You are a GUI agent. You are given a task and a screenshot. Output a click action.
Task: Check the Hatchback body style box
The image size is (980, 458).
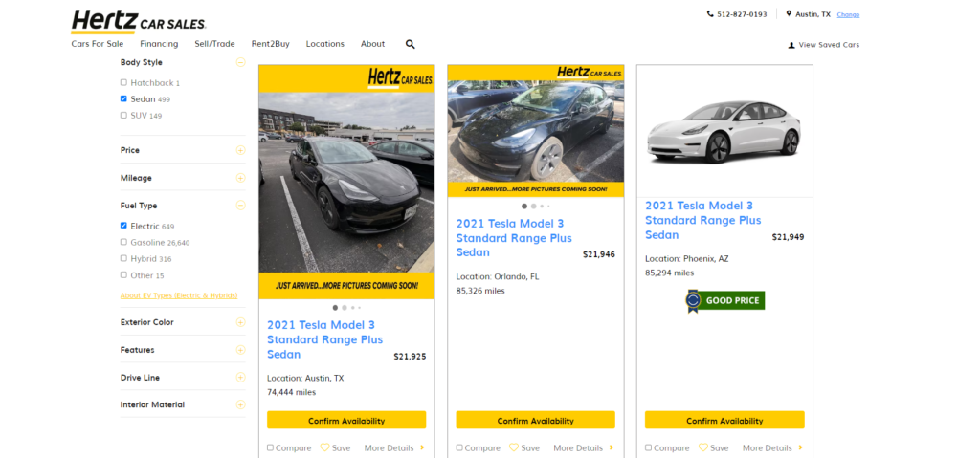click(x=123, y=82)
